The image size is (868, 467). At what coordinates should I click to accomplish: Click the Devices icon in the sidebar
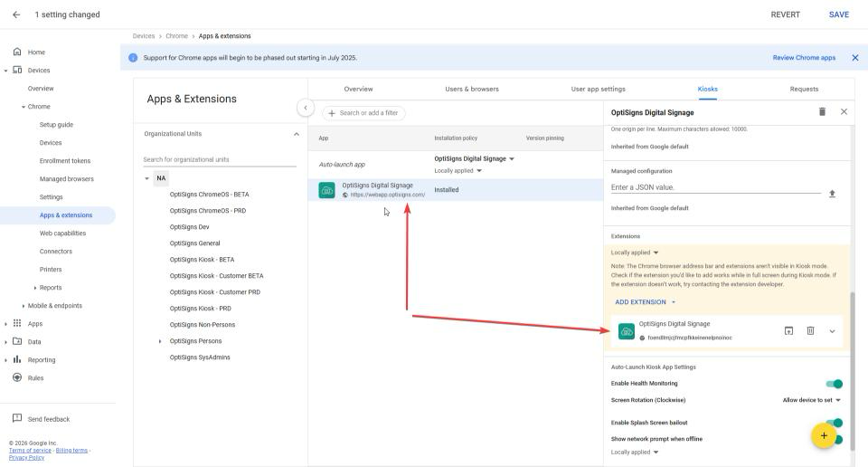[x=17, y=70]
